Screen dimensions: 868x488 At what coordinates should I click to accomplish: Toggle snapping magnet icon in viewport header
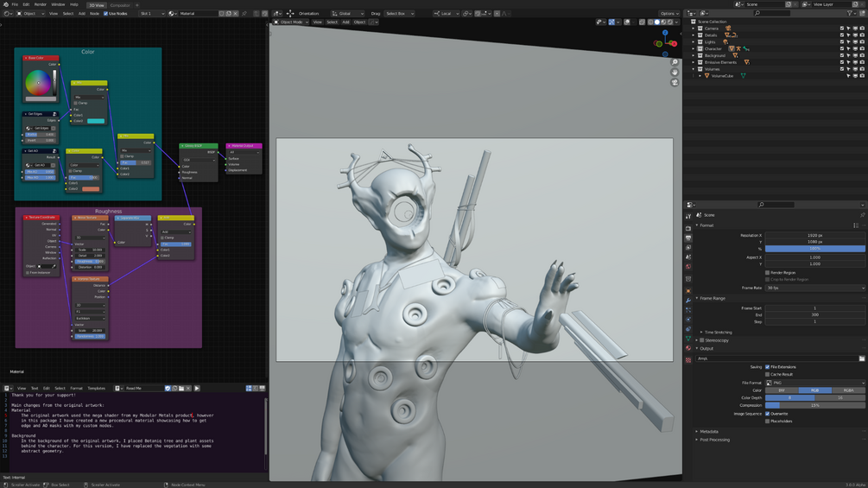point(478,13)
